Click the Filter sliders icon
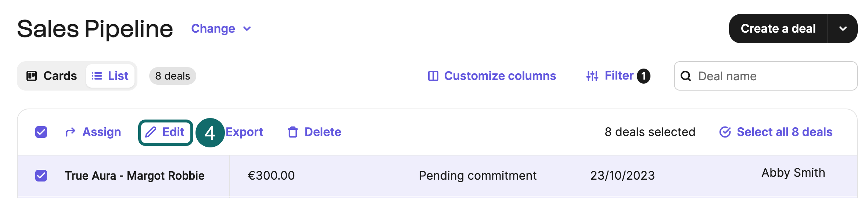 [x=592, y=76]
